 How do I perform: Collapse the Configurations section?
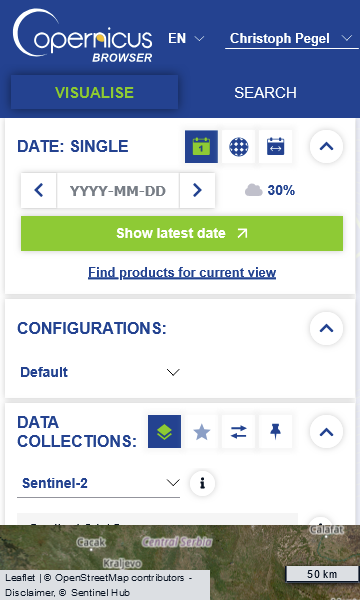pyautogui.click(x=326, y=328)
